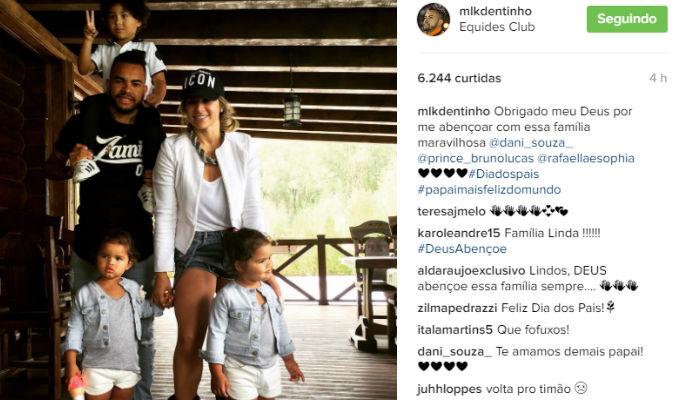Viewport: 673px width, 400px height.
Task: Open commenter teresajmelo's profile
Action: 452,212
